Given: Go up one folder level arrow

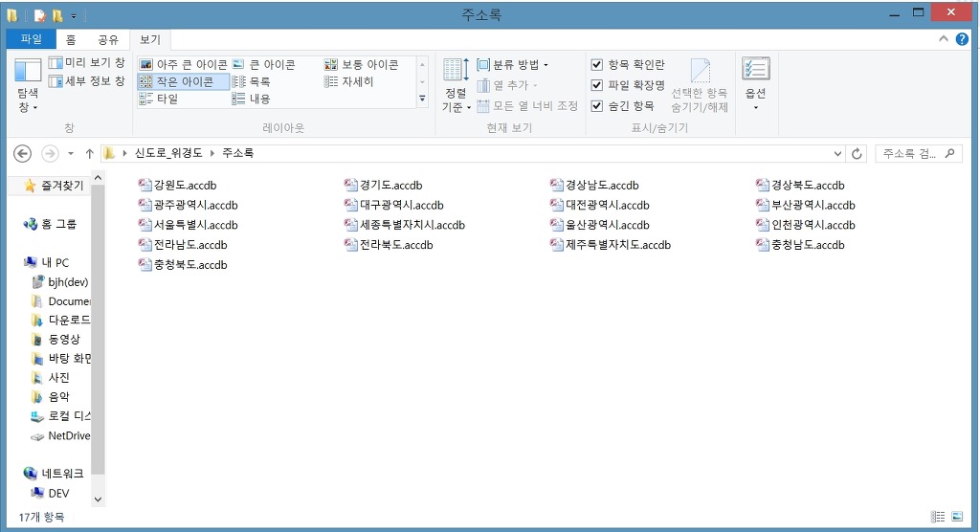Looking at the screenshot, I should pyautogui.click(x=89, y=153).
